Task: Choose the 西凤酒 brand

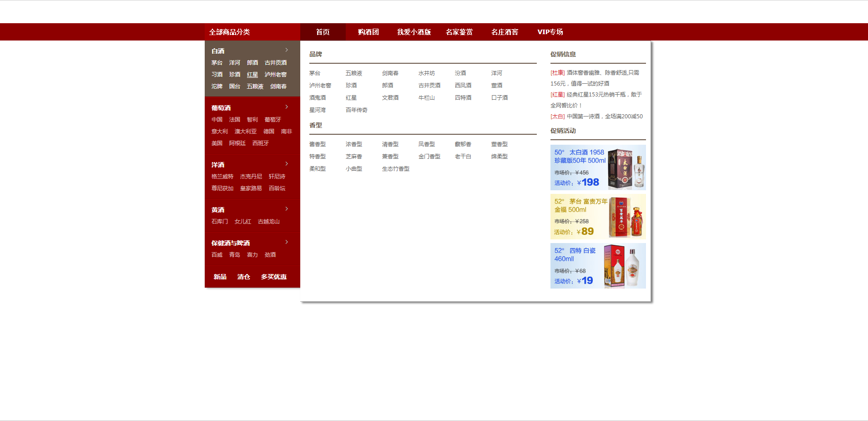Action: point(463,86)
